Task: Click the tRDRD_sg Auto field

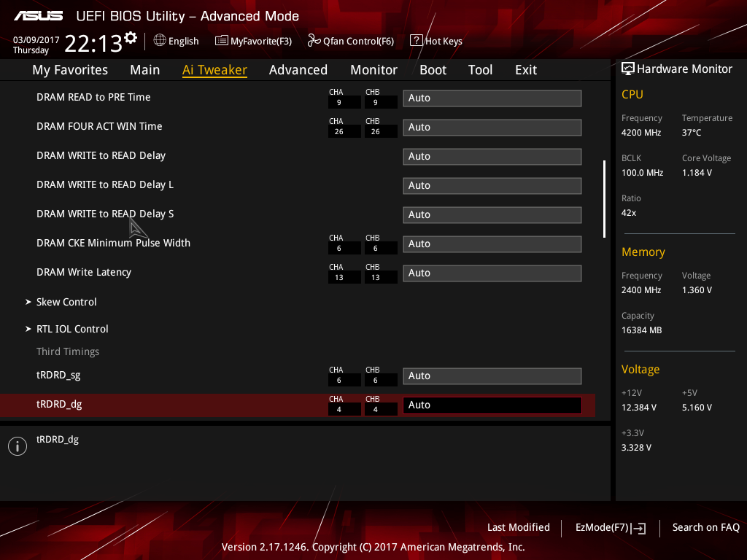Action: [x=492, y=376]
